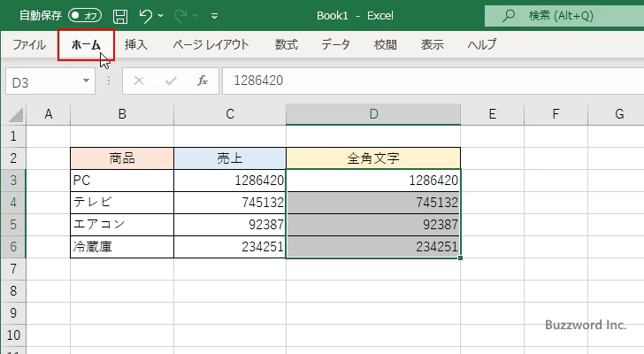Select row 8 header
Viewport: 644px width, 354px height.
pyautogui.click(x=13, y=291)
